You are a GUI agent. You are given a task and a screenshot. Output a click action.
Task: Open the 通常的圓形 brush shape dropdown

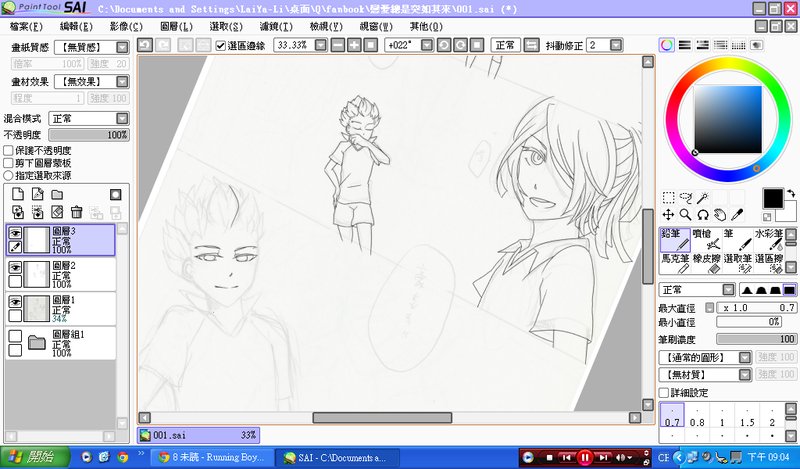click(745, 357)
